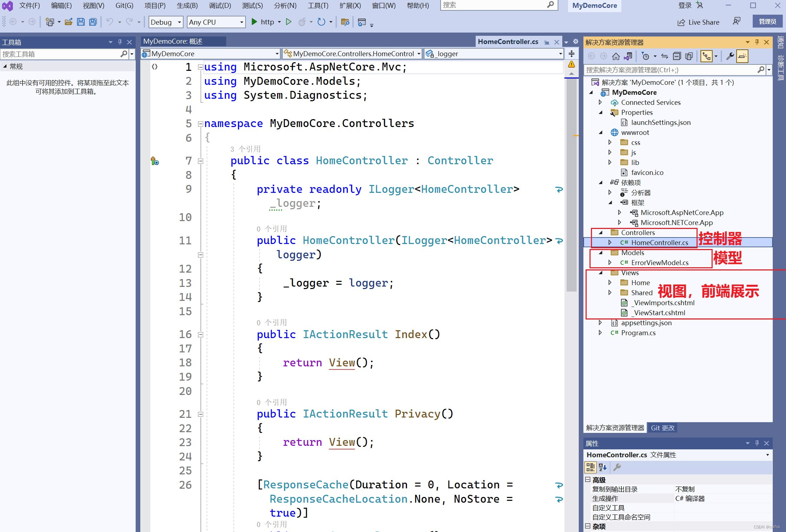Viewport: 786px width, 532px height.
Task: Select the Home icon in Solution Explorer toolbar
Action: pos(616,56)
